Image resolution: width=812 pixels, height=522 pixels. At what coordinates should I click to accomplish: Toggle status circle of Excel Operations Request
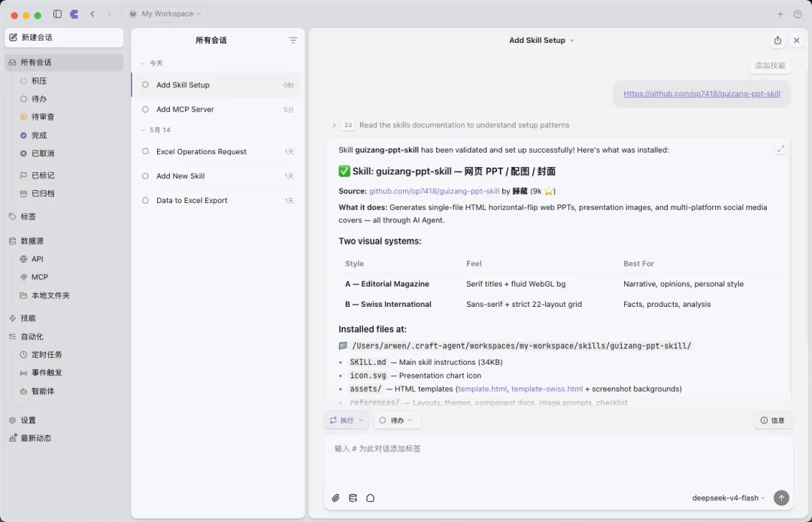pos(146,151)
